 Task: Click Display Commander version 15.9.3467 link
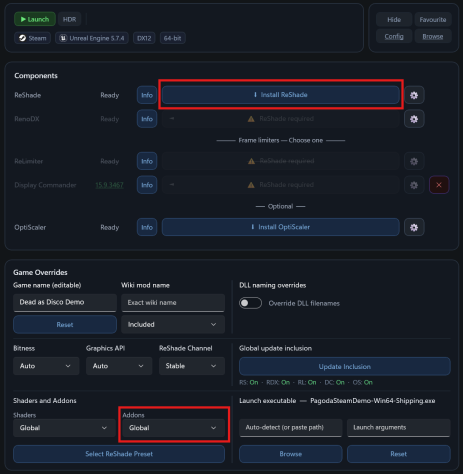click(x=109, y=185)
